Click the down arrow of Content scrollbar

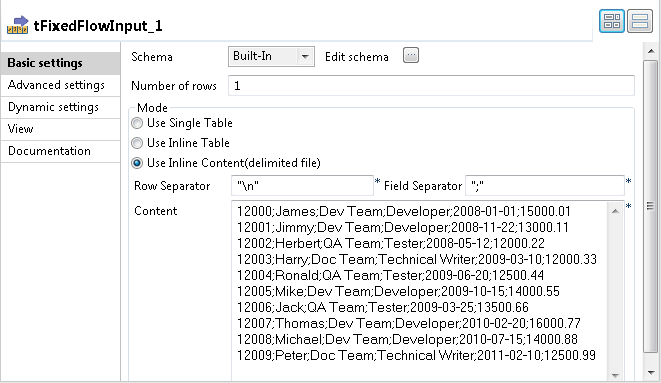click(x=615, y=375)
